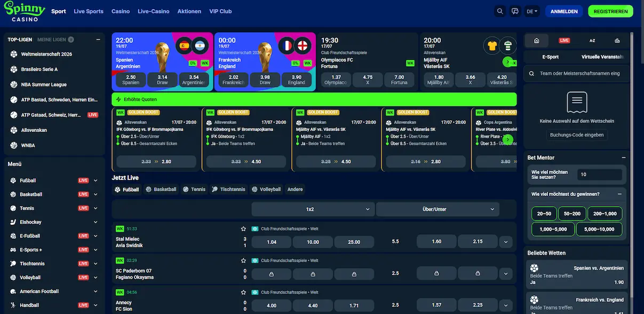Click the Spinny Casino logo
The width and height of the screenshot is (644, 314).
(x=25, y=11)
